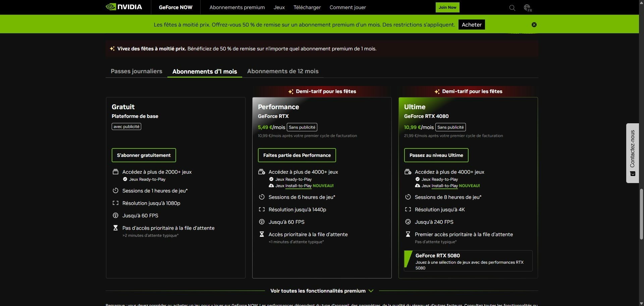
Task: Click the chat icon on the Contactez-nous tab
Action: click(633, 174)
